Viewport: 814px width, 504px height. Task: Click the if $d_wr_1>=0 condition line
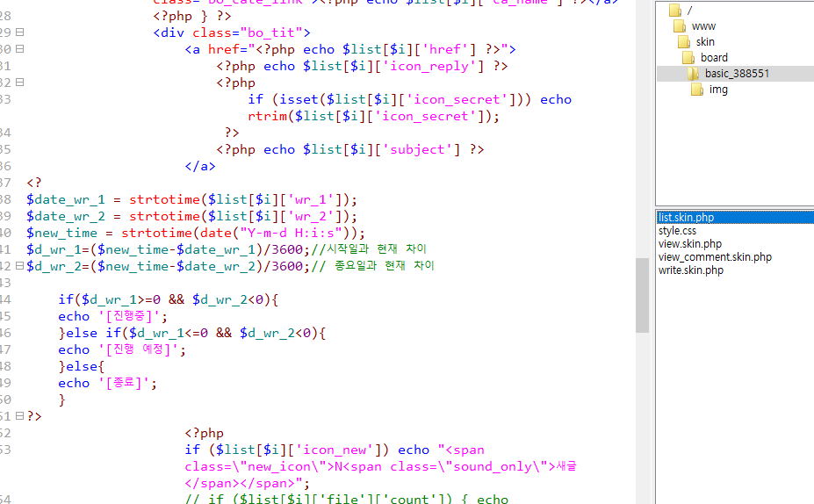pyautogui.click(x=169, y=299)
